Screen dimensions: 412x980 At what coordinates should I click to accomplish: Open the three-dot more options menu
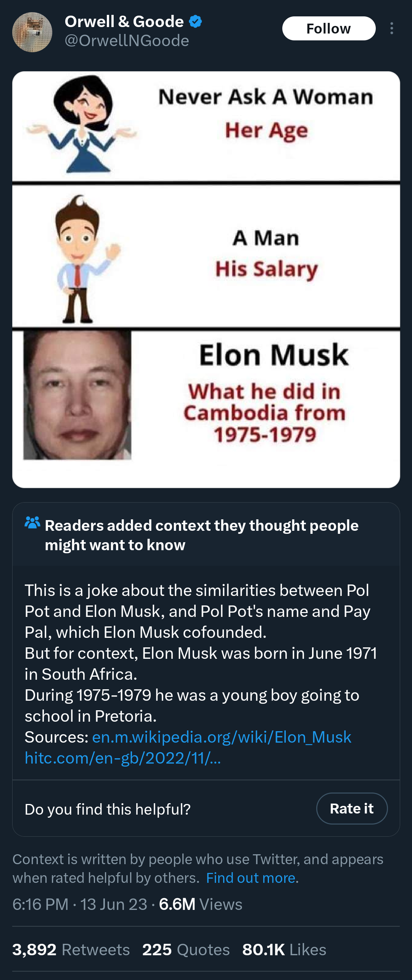(x=392, y=29)
